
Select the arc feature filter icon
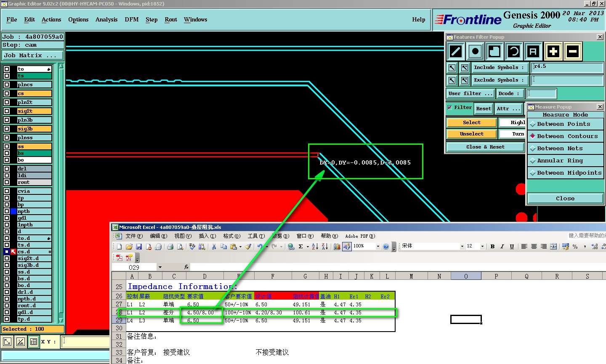point(514,52)
